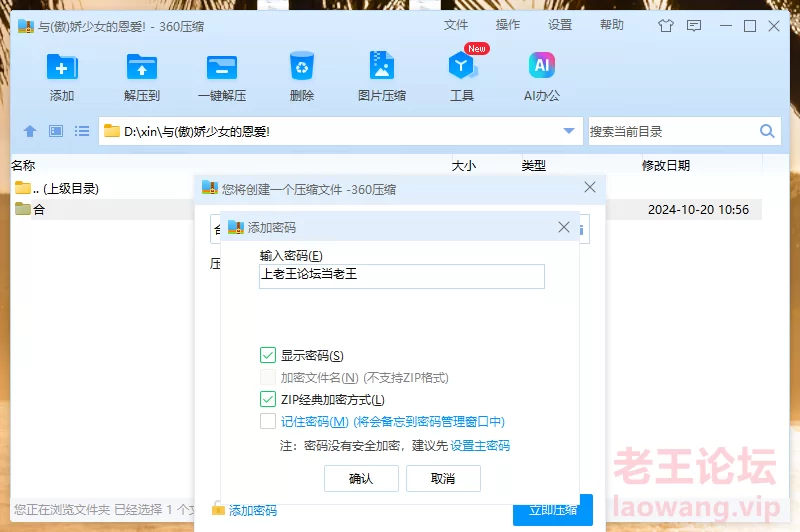800x532 pixels.
Task: Sort by the 类型 column header
Action: coord(534,165)
